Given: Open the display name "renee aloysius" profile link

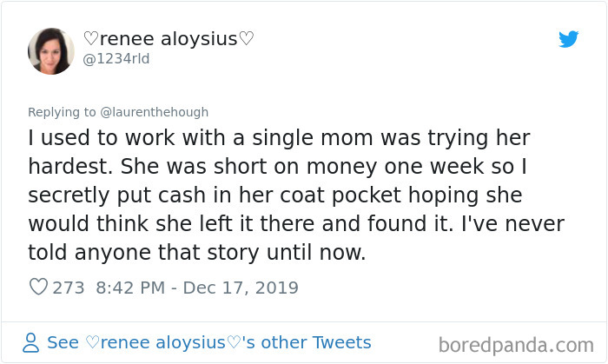Looking at the screenshot, I should 169,39.
